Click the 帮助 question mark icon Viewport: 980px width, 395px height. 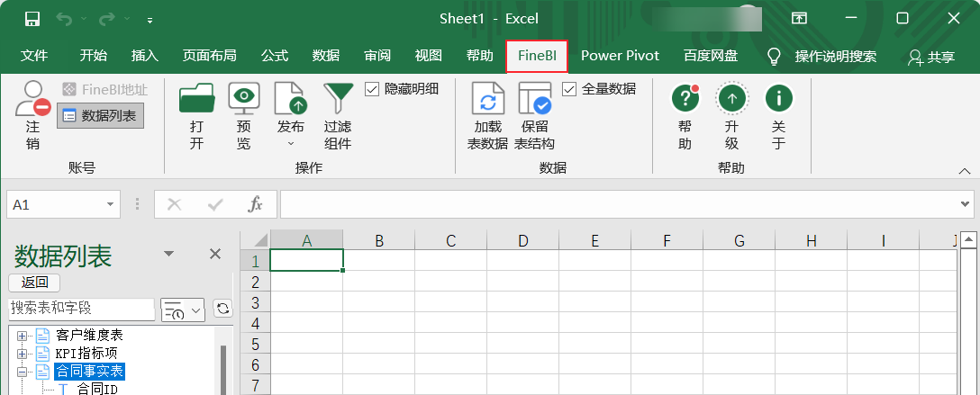685,98
